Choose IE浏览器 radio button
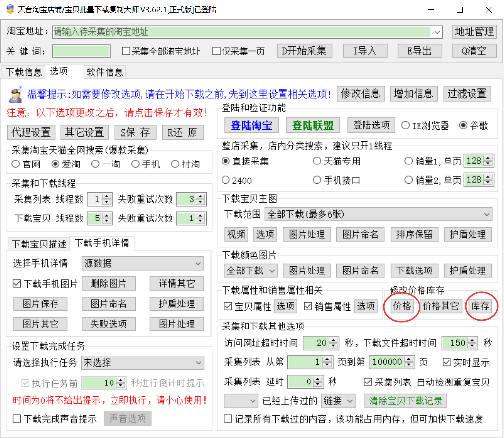Screen dimensions: 504x438 [x=406, y=125]
